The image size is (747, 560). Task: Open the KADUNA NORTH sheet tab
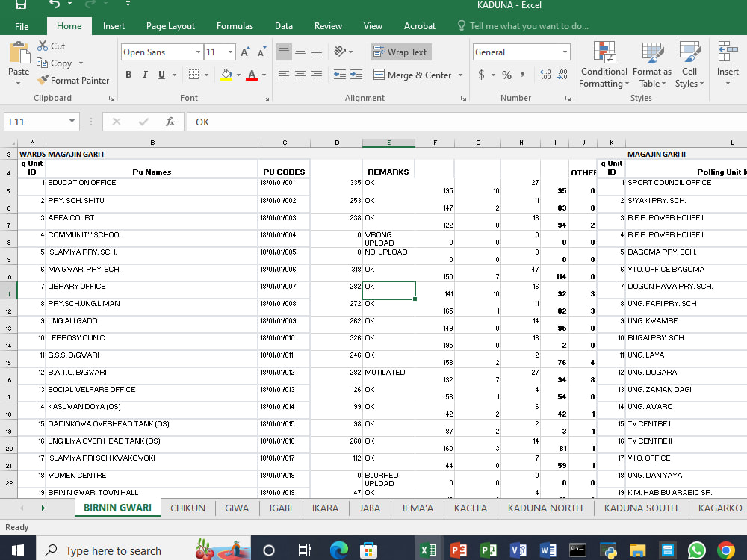545,508
